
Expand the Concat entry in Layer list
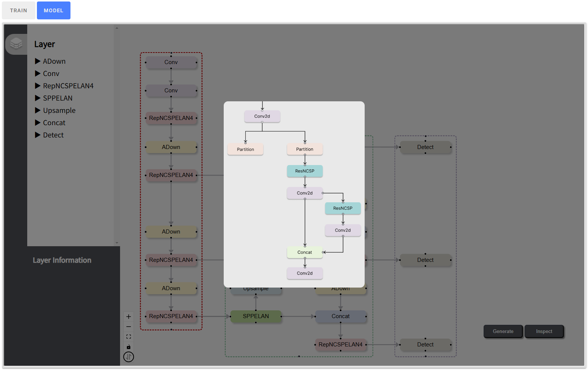pos(50,123)
